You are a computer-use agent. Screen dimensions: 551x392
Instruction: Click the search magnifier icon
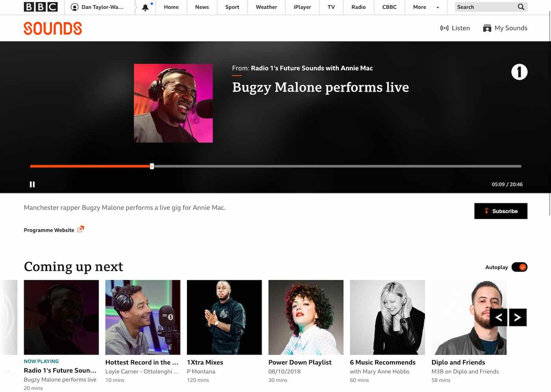click(521, 7)
